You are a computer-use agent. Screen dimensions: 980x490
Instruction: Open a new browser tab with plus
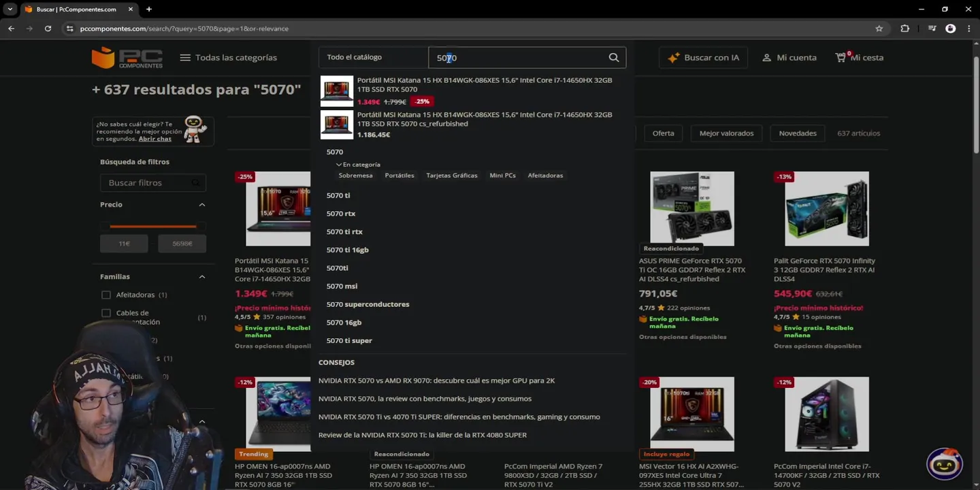149,10
